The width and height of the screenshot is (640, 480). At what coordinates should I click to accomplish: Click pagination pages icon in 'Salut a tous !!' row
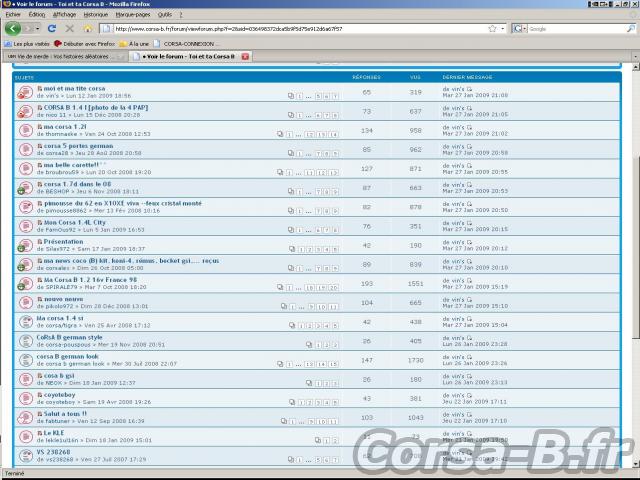click(x=284, y=421)
